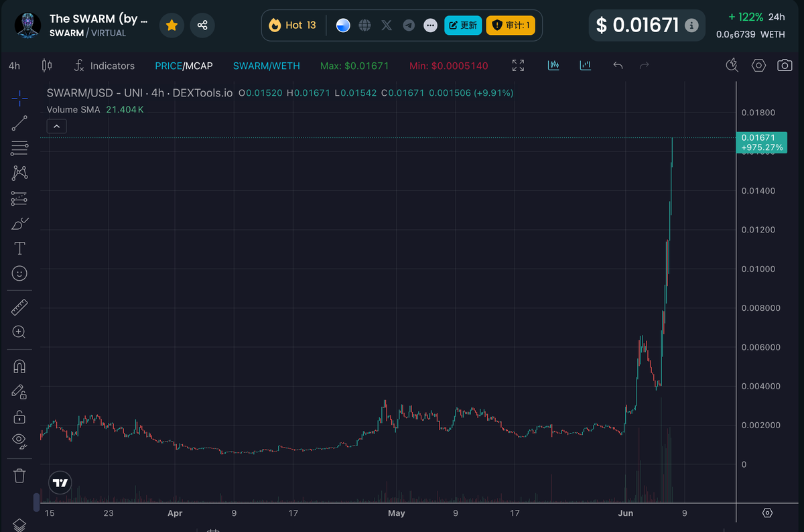
Task: Expand more social links ellipsis button
Action: point(430,25)
